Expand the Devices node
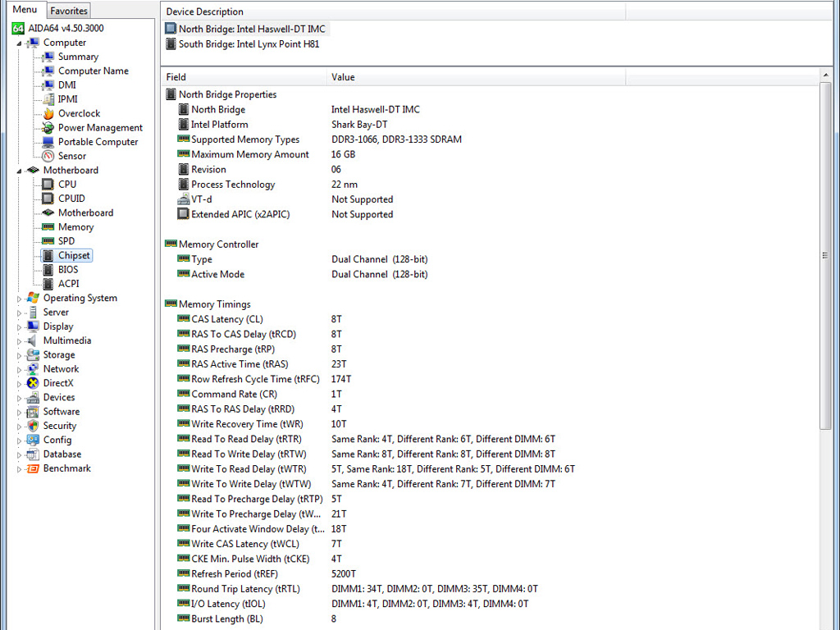The width and height of the screenshot is (840, 630). (20, 398)
